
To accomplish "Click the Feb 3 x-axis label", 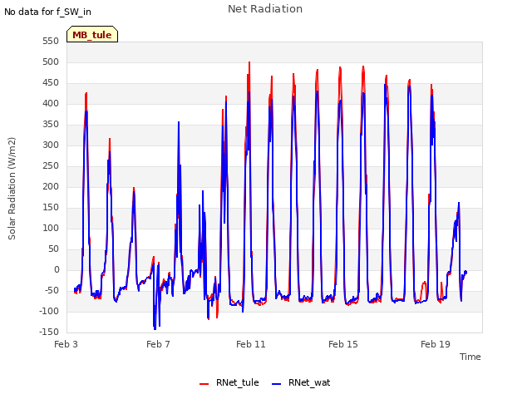I will pos(66,344).
